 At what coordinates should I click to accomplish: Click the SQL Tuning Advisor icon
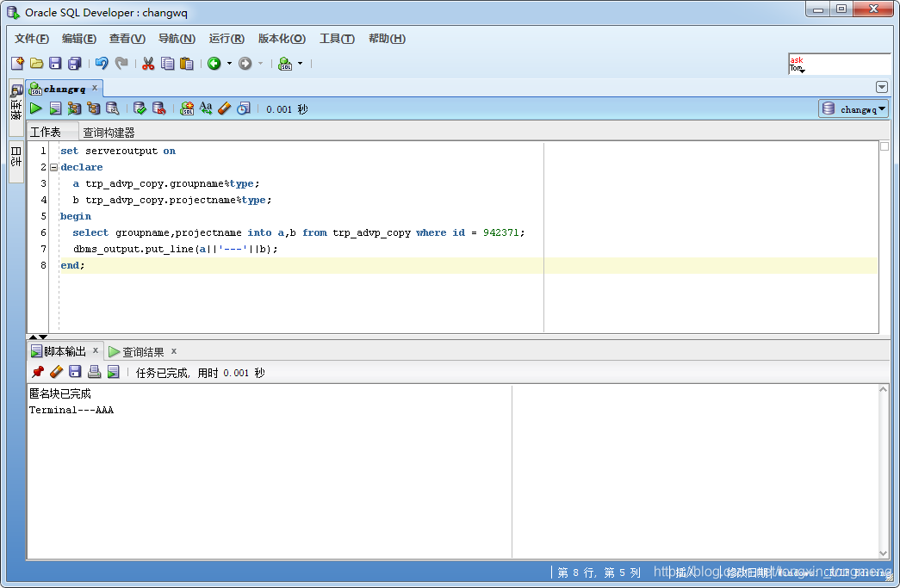pos(113,108)
